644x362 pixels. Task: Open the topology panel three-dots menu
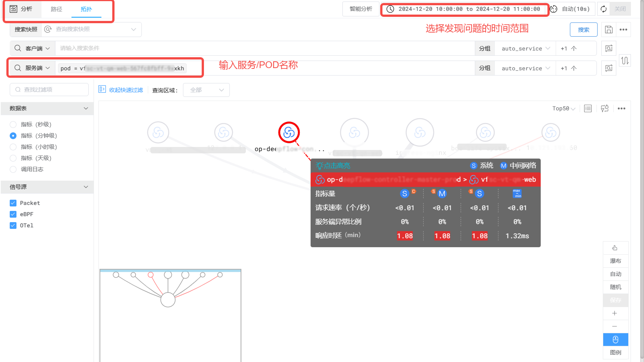pos(622,108)
